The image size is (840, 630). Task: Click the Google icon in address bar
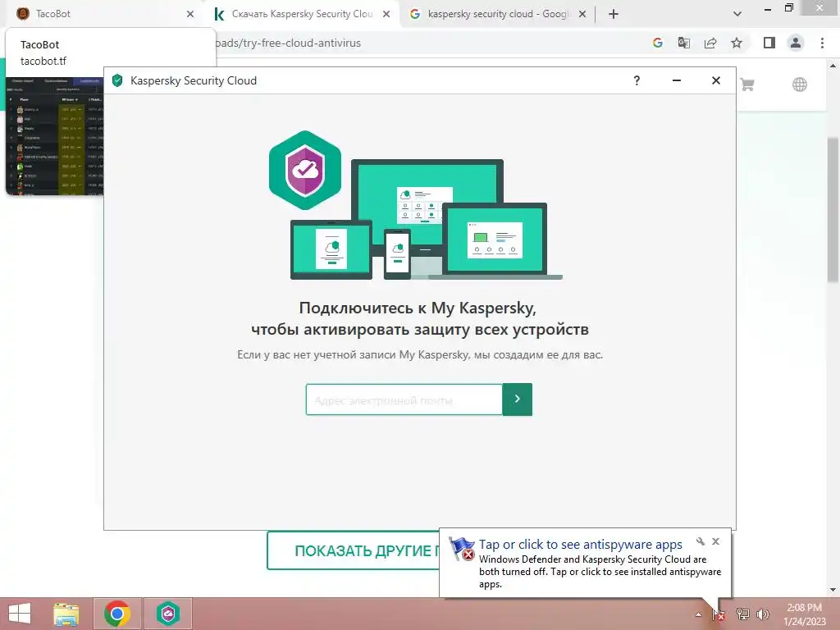[658, 43]
